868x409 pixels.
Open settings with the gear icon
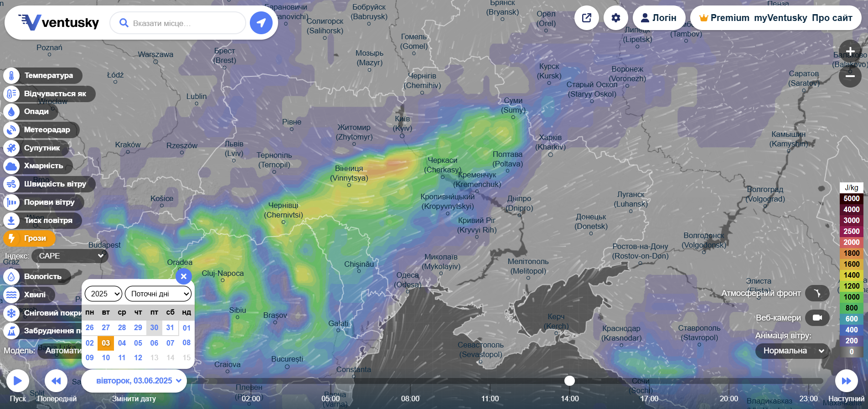(616, 18)
